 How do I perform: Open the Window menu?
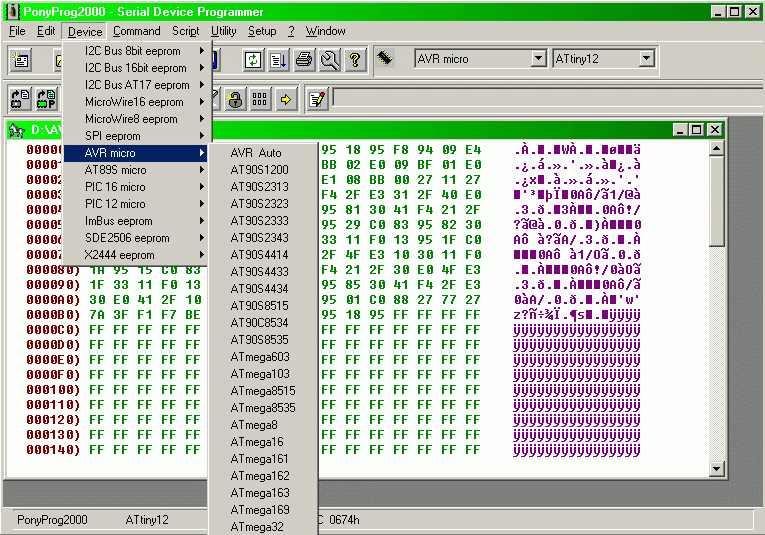click(325, 31)
